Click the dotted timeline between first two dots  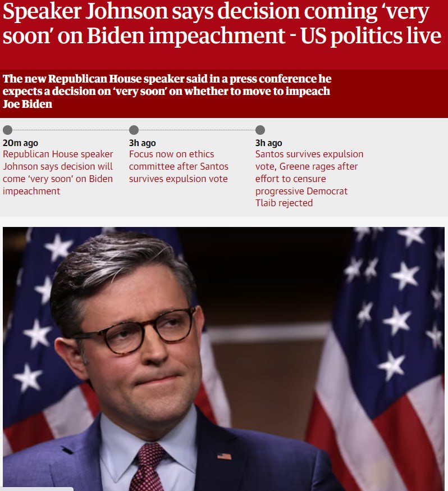pyautogui.click(x=71, y=130)
